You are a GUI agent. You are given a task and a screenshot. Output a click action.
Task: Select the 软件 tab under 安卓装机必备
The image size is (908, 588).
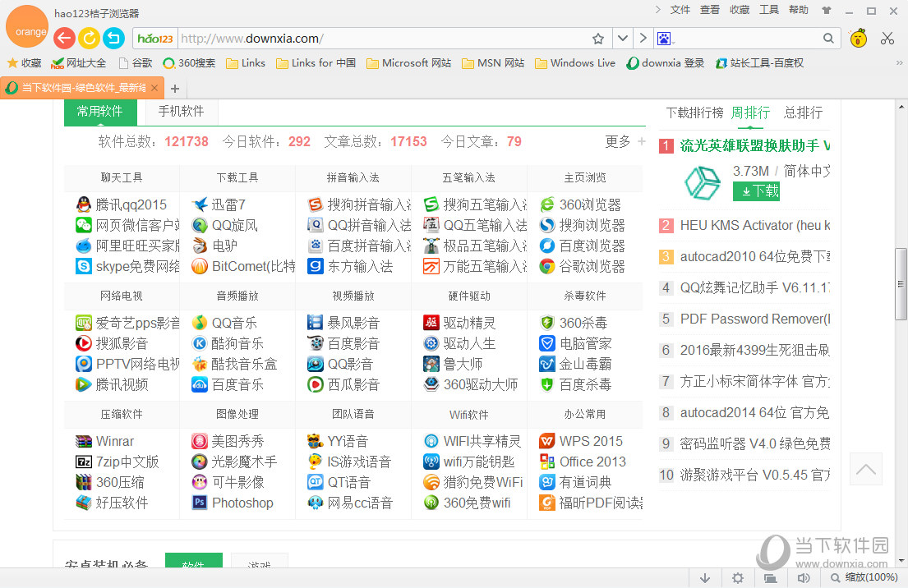[x=193, y=560]
